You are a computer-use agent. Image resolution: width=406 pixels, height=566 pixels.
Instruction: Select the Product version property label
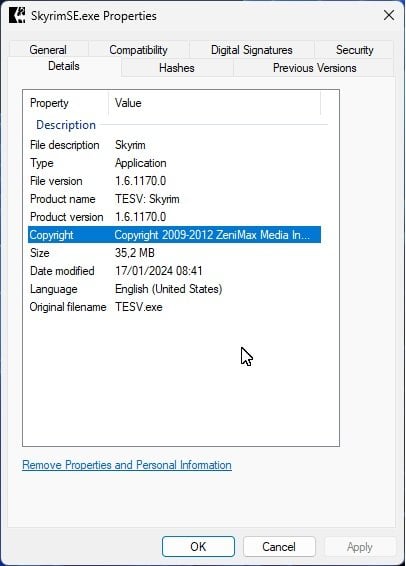(67, 217)
